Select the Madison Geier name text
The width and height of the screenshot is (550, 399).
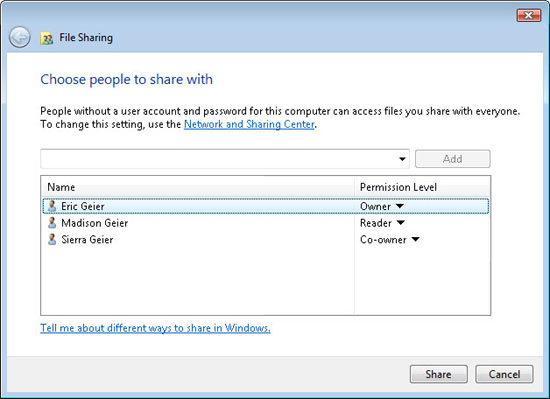[95, 223]
